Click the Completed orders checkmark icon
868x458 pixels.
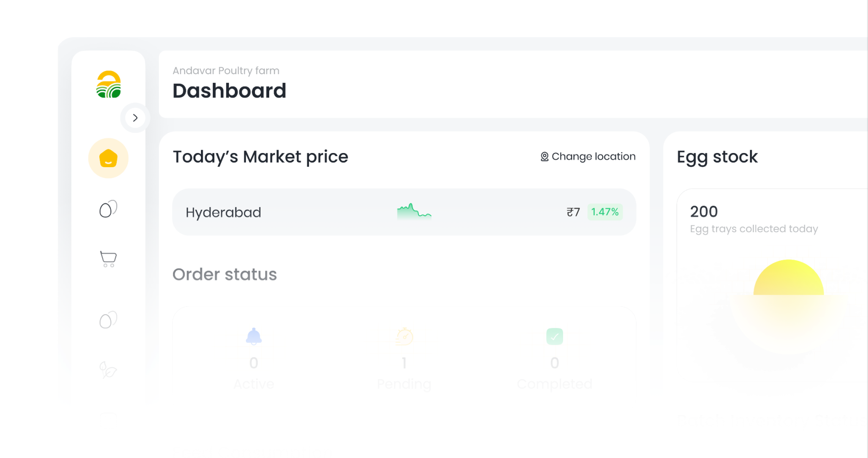554,336
